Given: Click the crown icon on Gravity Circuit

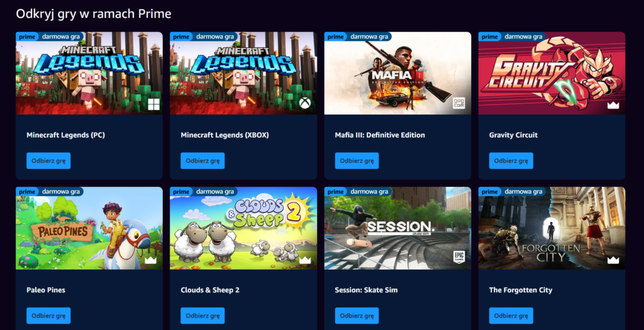Looking at the screenshot, I should tap(613, 105).
